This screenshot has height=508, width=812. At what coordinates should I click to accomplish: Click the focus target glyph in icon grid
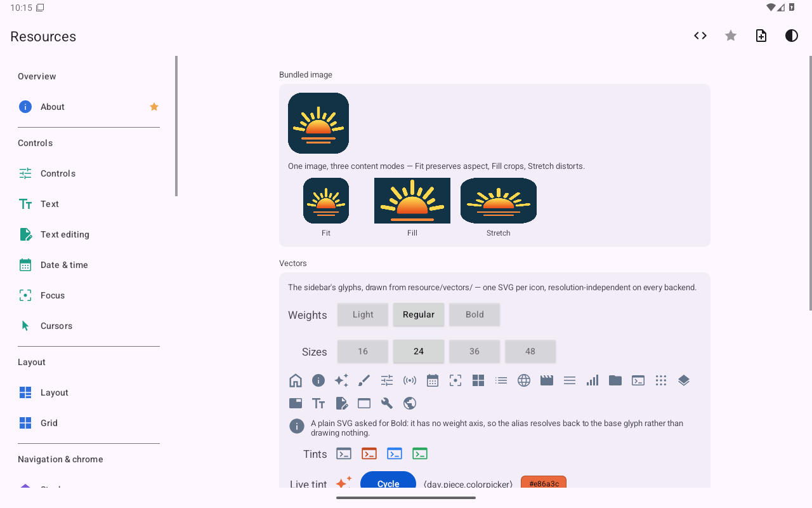[455, 380]
